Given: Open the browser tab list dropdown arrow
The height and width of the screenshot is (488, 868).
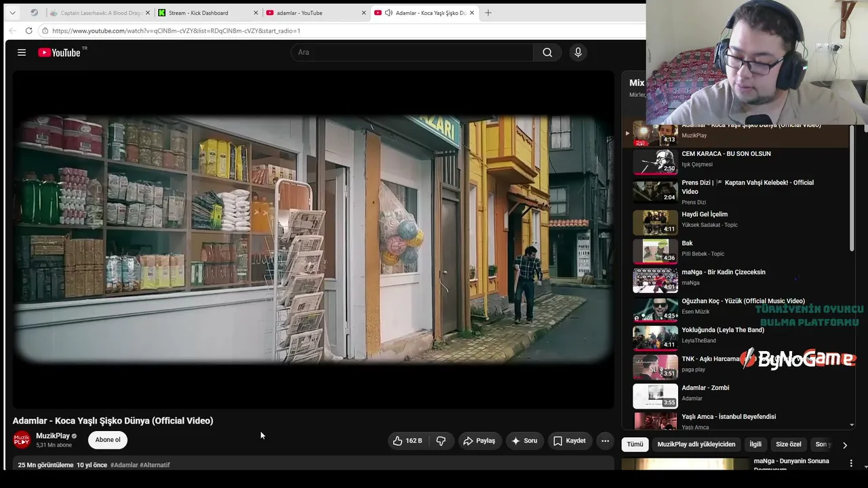Looking at the screenshot, I should (x=12, y=13).
